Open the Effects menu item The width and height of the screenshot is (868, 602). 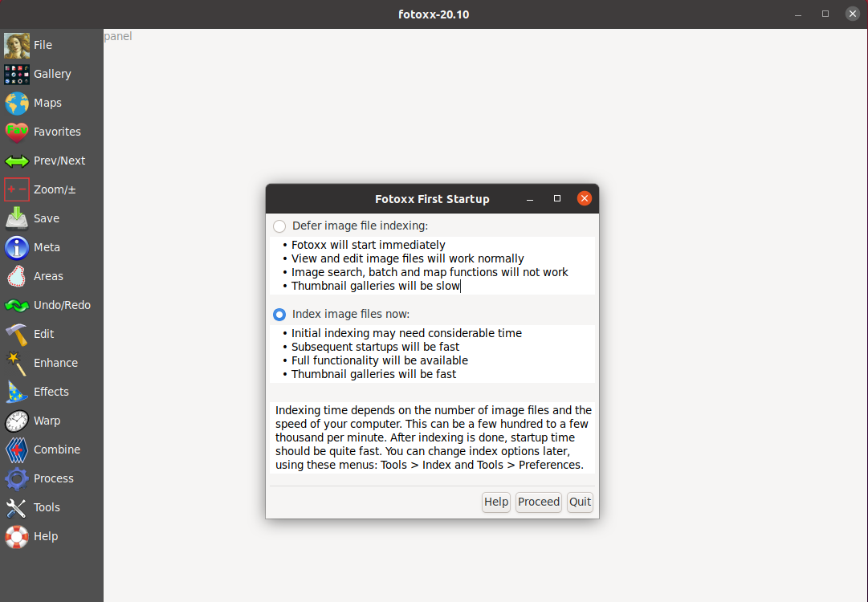[x=51, y=392]
